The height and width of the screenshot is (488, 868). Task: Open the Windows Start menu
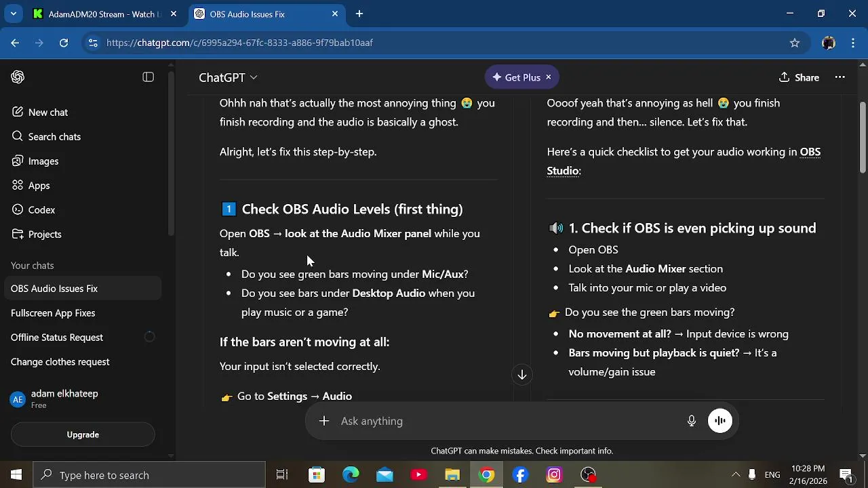tap(16, 475)
